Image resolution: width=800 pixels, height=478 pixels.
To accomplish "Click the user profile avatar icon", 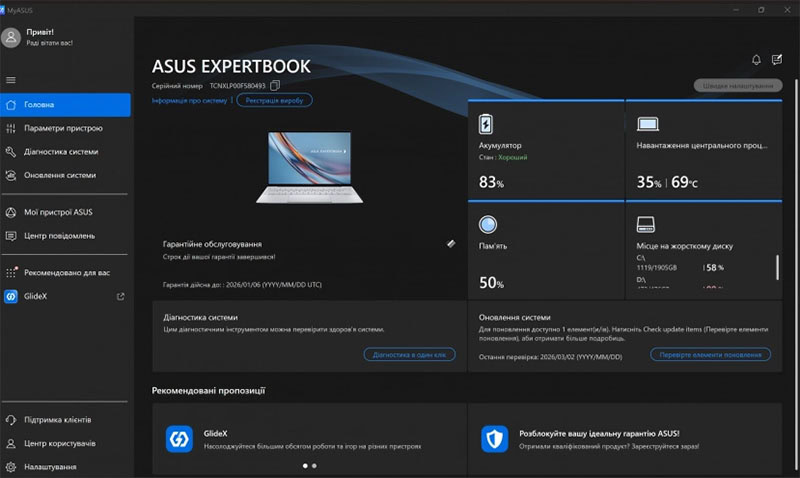I will 11,37.
